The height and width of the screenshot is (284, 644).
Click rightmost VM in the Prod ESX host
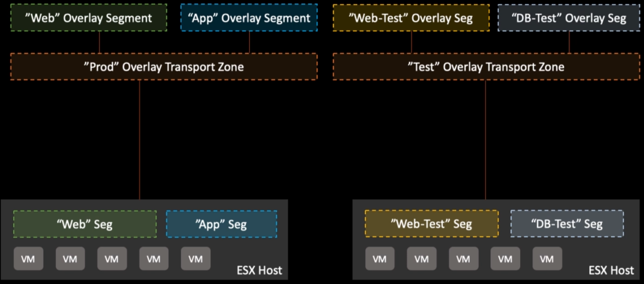(196, 259)
